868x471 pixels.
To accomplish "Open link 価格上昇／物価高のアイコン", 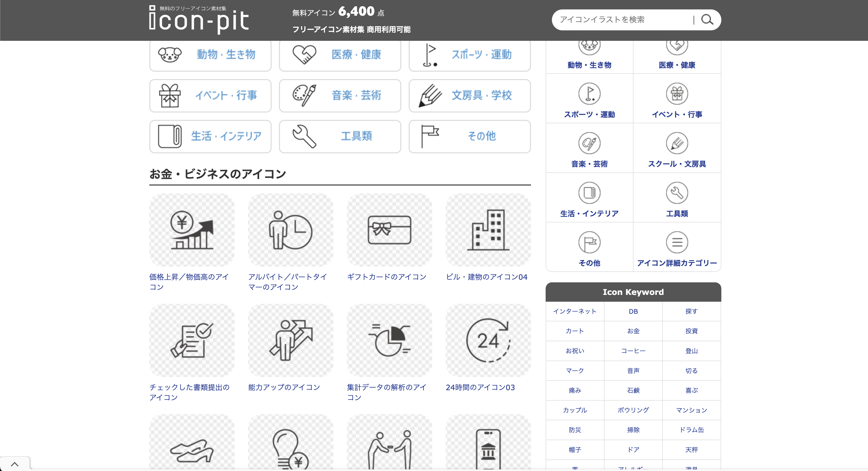I will pyautogui.click(x=189, y=282).
